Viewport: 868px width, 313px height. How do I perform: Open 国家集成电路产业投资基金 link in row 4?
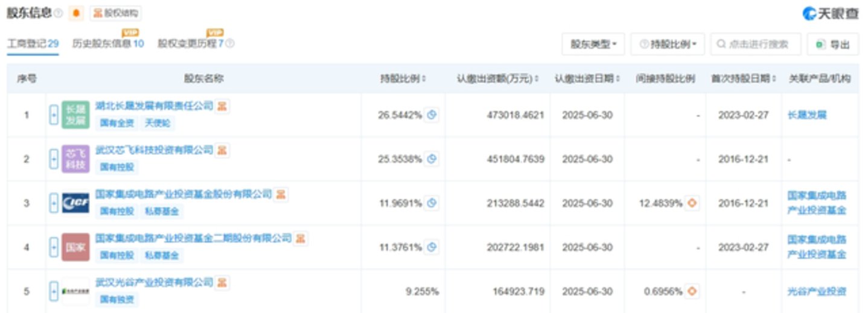point(817,247)
